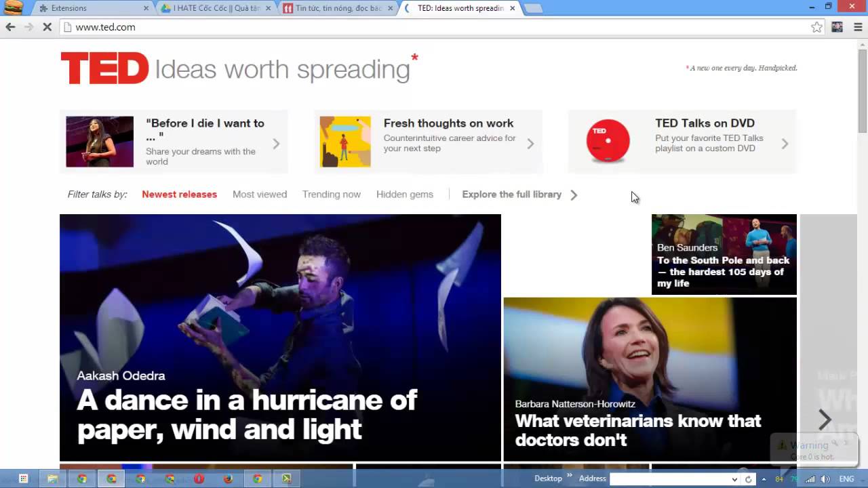The width and height of the screenshot is (868, 488).
Task: Filter talks by Hidden gems
Action: [405, 195]
